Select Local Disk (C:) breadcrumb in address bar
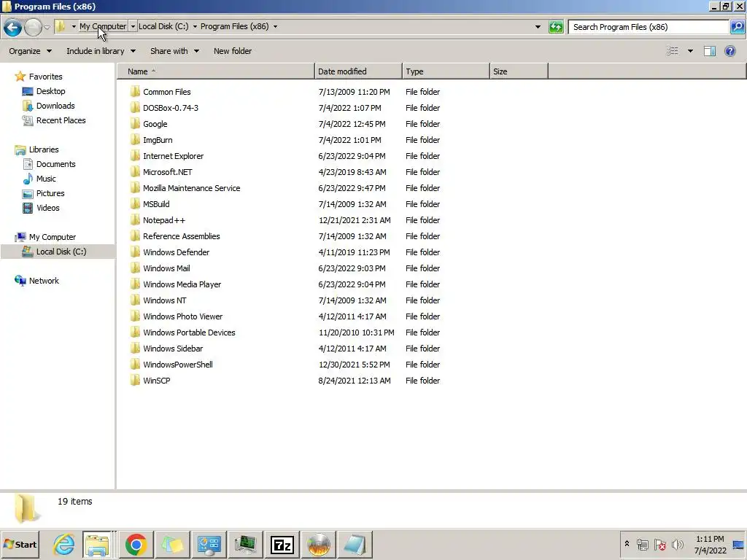Image resolution: width=747 pixels, height=560 pixels. tap(163, 27)
